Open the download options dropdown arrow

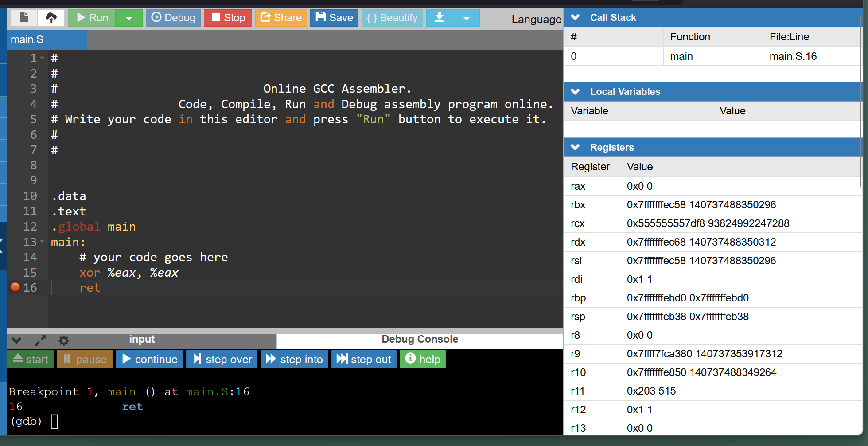(x=466, y=18)
